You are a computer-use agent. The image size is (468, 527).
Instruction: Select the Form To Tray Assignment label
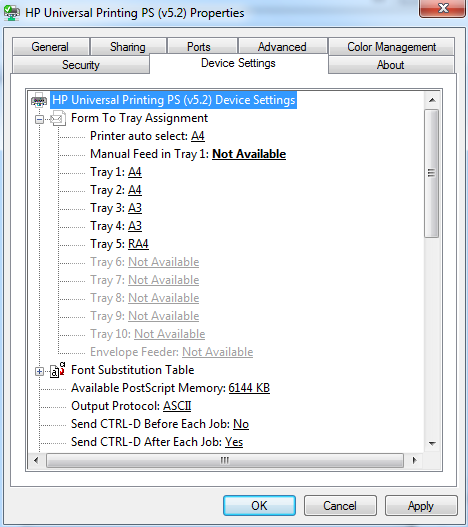[x=140, y=118]
